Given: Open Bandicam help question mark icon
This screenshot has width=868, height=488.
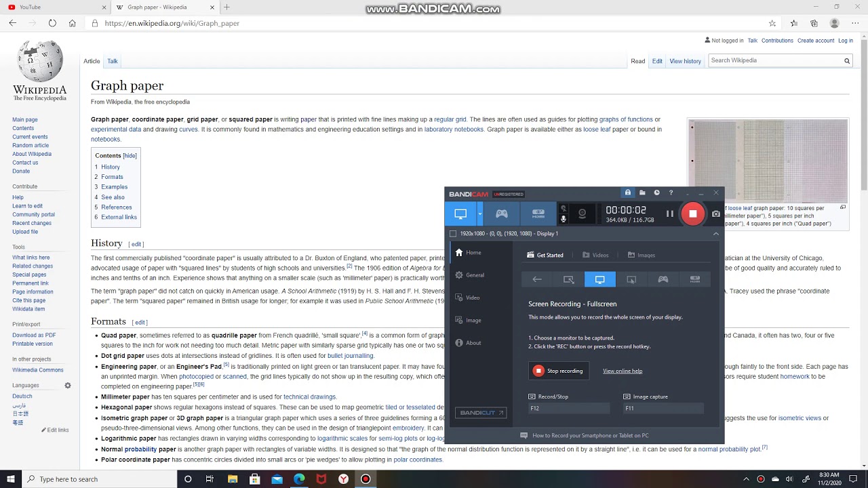Looking at the screenshot, I should click(671, 193).
